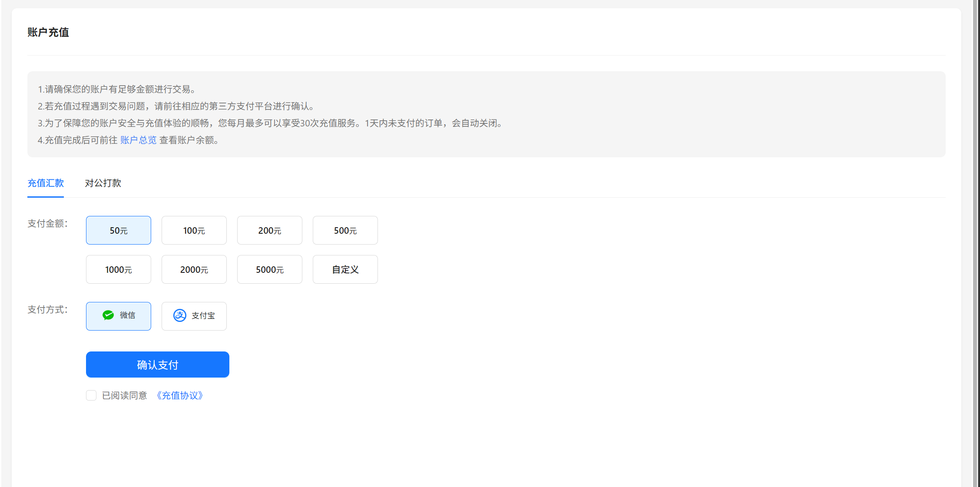980x487 pixels.
Task: Click the WeChat green logo icon
Action: (x=108, y=315)
